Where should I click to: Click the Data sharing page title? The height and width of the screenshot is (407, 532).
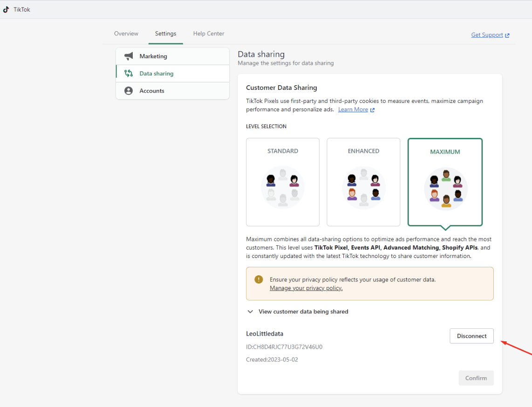pos(261,54)
